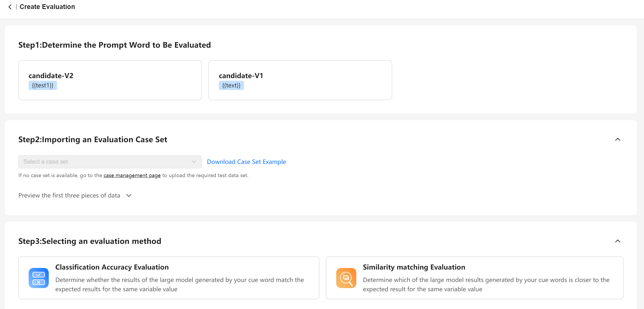Click the Step2 Importing an Evaluation Case Set heading
Image resolution: width=644 pixels, height=309 pixels.
93,140
